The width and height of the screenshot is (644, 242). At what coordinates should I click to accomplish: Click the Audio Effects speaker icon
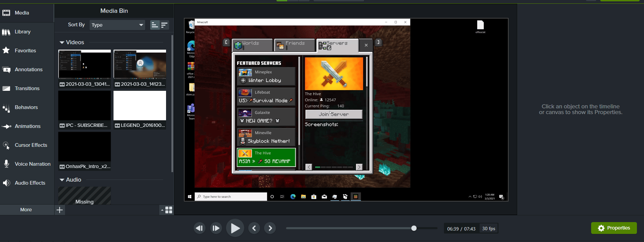tap(6, 183)
